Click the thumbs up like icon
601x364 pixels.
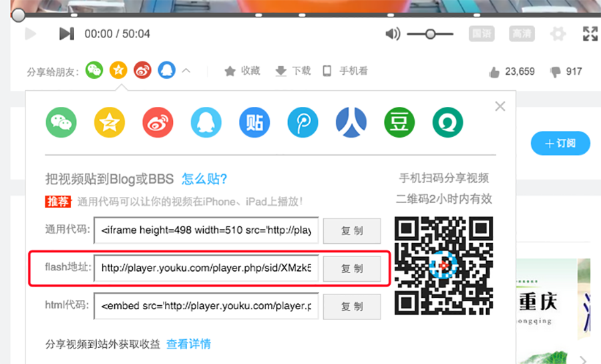pos(494,72)
